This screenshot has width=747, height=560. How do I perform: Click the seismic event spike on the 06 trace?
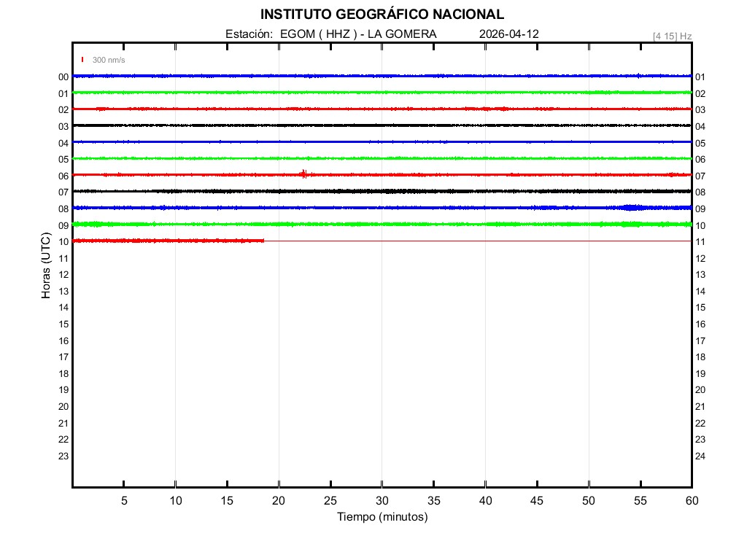coord(304,174)
